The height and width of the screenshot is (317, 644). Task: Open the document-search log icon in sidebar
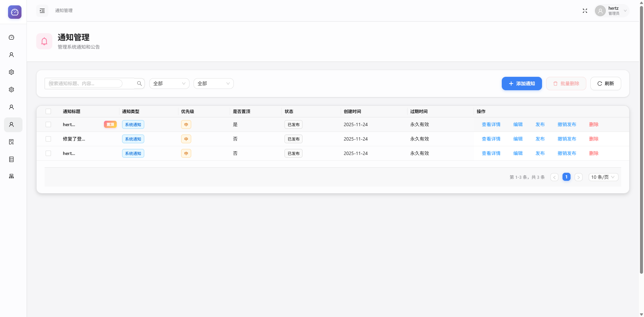tap(11, 142)
